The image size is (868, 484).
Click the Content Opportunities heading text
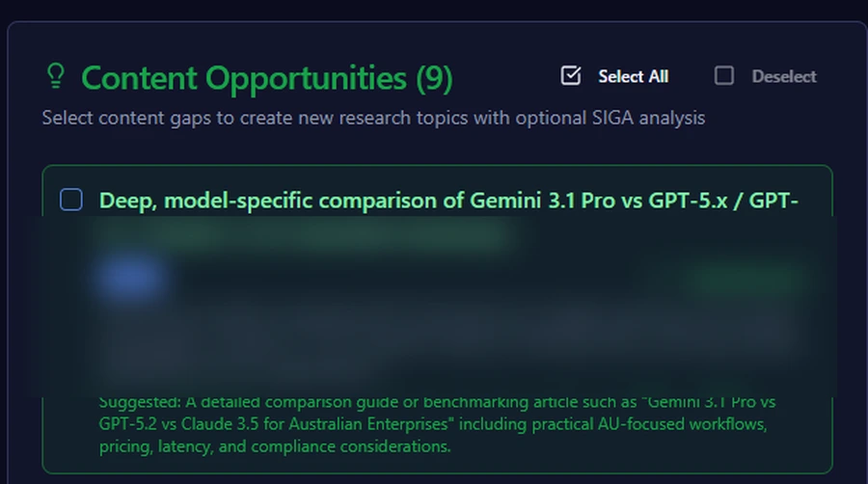pyautogui.click(x=244, y=78)
